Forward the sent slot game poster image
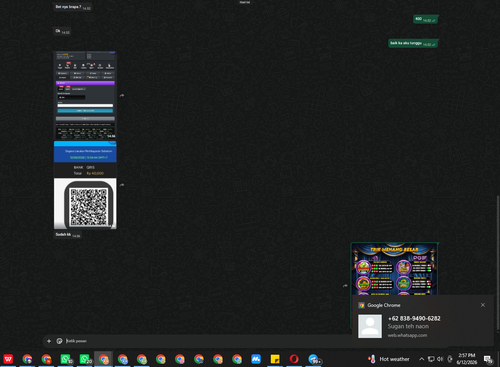The height and width of the screenshot is (367, 500). (345, 286)
